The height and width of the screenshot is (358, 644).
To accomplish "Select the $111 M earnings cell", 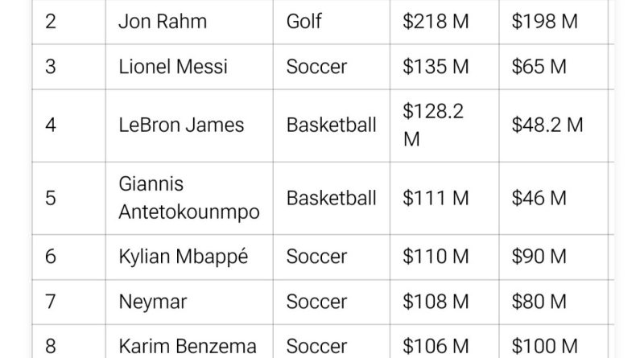I will (434, 198).
